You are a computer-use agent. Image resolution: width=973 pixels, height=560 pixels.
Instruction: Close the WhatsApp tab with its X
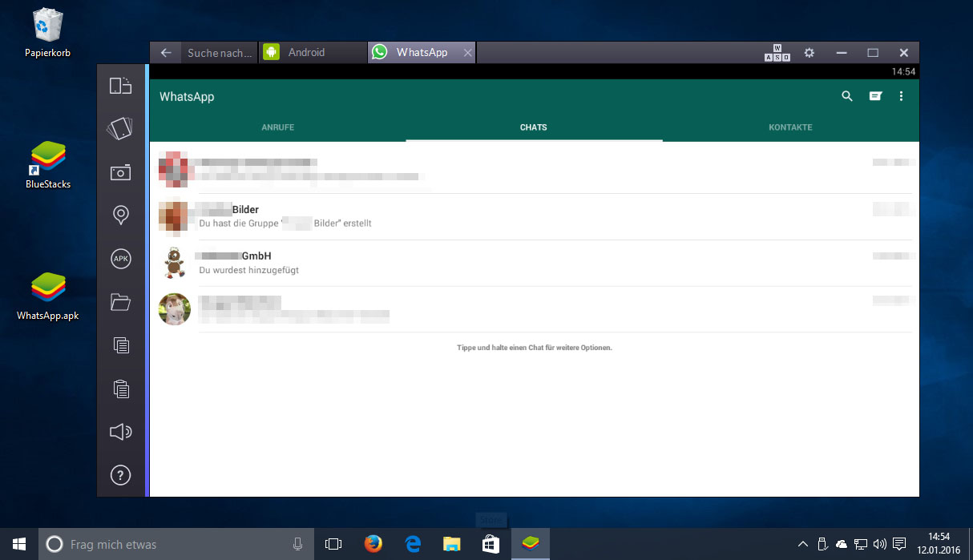(468, 53)
